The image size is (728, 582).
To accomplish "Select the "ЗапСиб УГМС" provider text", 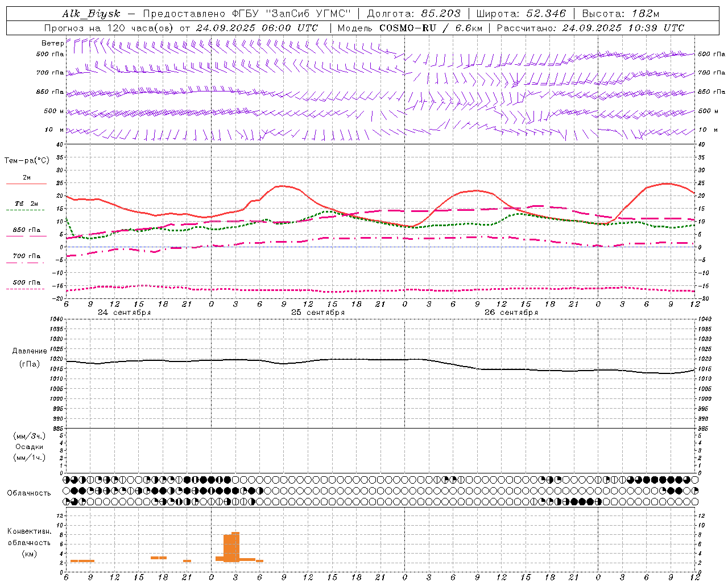I will [309, 14].
